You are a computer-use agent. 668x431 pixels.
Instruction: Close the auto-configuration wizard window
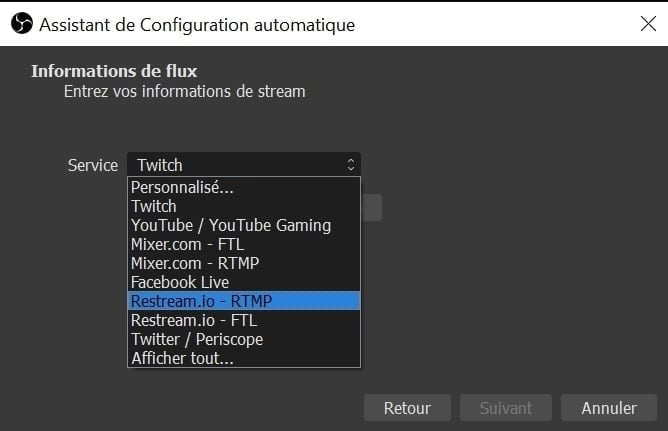pos(648,24)
